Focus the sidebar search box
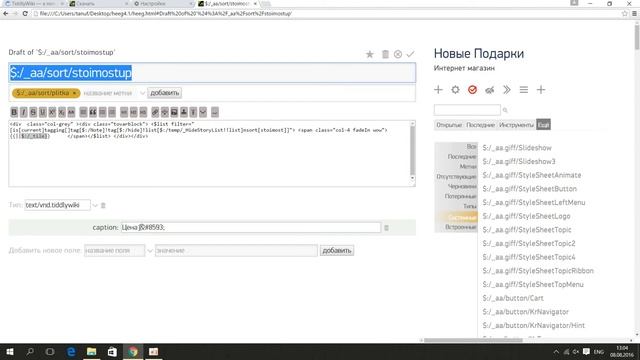 pos(467,110)
